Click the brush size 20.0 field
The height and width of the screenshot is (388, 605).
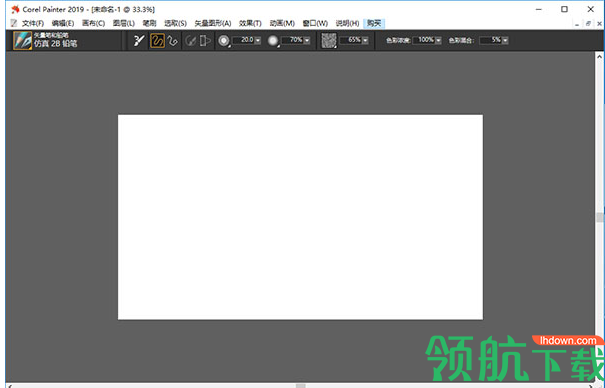(243, 40)
